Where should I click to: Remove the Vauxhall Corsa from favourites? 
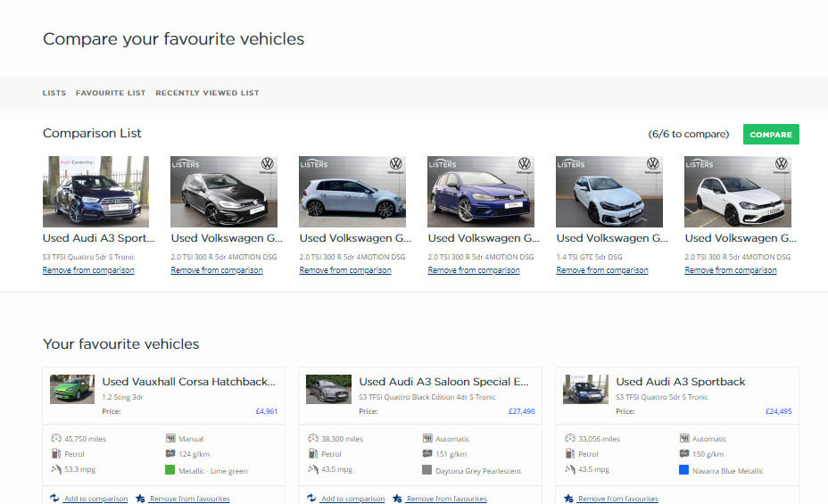(189, 499)
